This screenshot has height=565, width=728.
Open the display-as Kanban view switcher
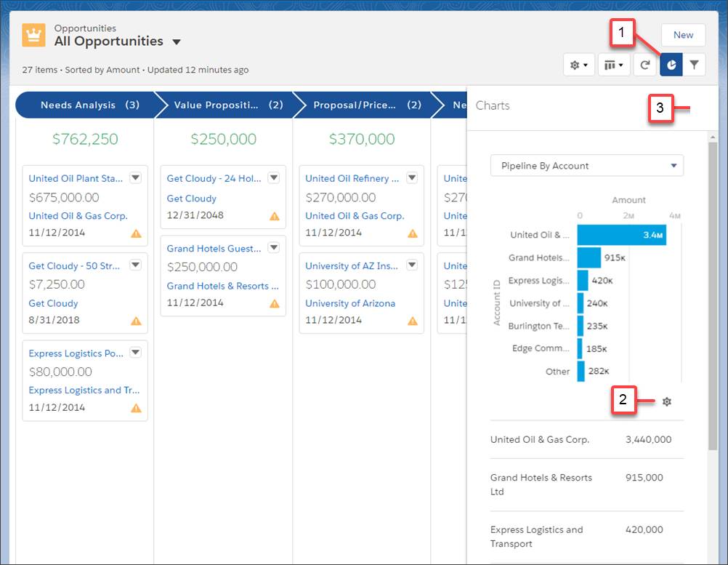[614, 65]
